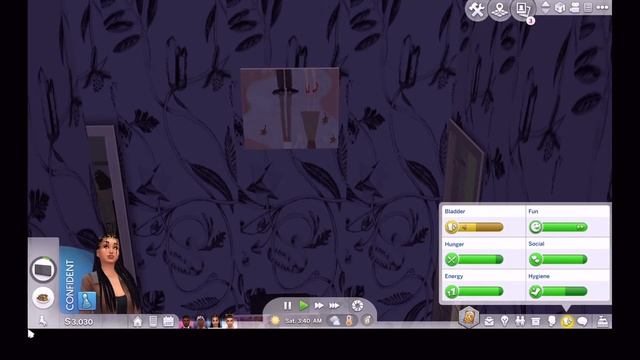Click the round icon right of the thermometer
The height and width of the screenshot is (360, 640).
coord(367,321)
